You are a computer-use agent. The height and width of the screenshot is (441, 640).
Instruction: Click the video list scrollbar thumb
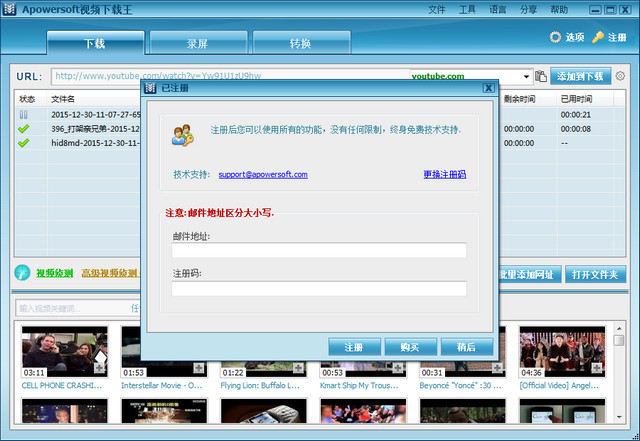(x=619, y=340)
